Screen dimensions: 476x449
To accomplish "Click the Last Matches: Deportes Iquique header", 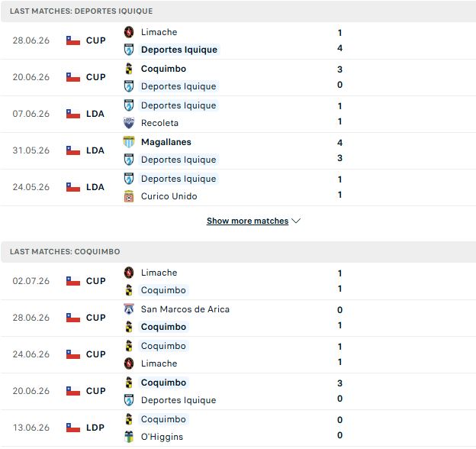I will click(x=82, y=11).
